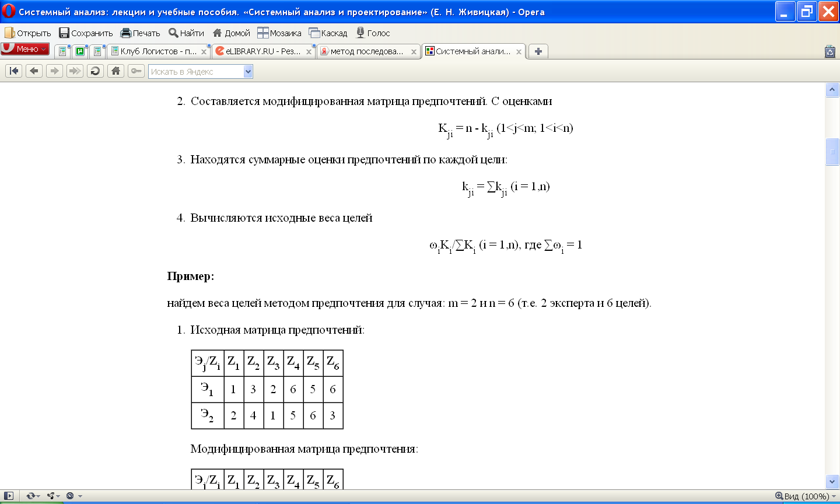Click cell with value 4 in row Э2

pyautogui.click(x=253, y=415)
